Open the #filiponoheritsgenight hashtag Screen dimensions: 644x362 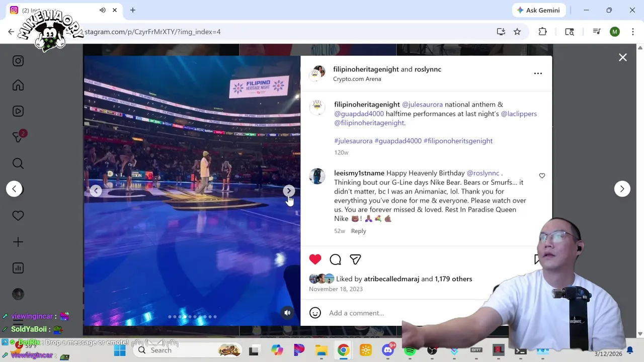458,141
